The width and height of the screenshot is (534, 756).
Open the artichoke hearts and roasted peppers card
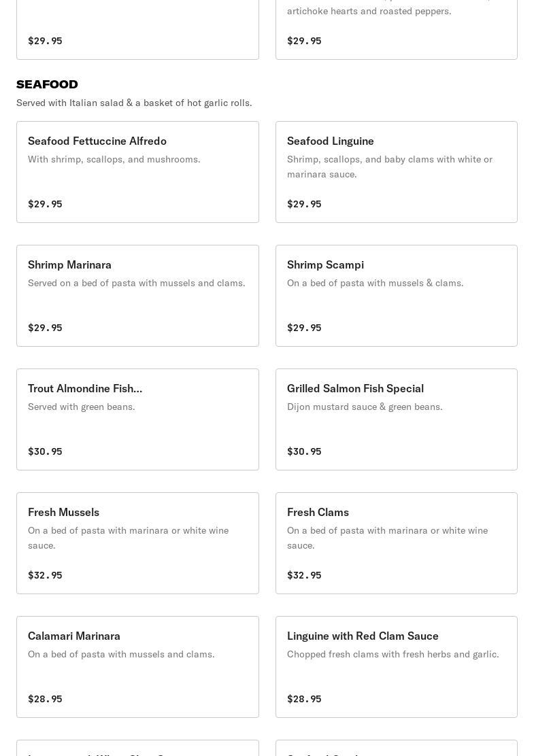click(396, 27)
